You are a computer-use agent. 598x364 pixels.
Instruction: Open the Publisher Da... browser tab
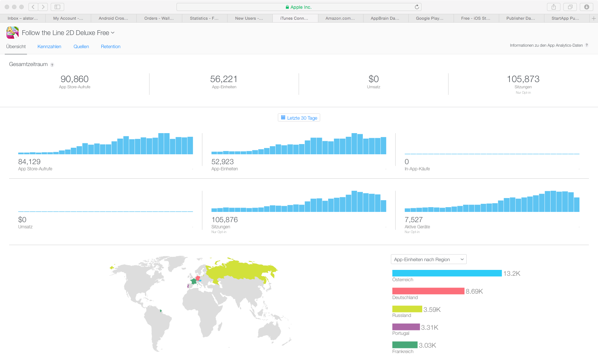coord(521,18)
